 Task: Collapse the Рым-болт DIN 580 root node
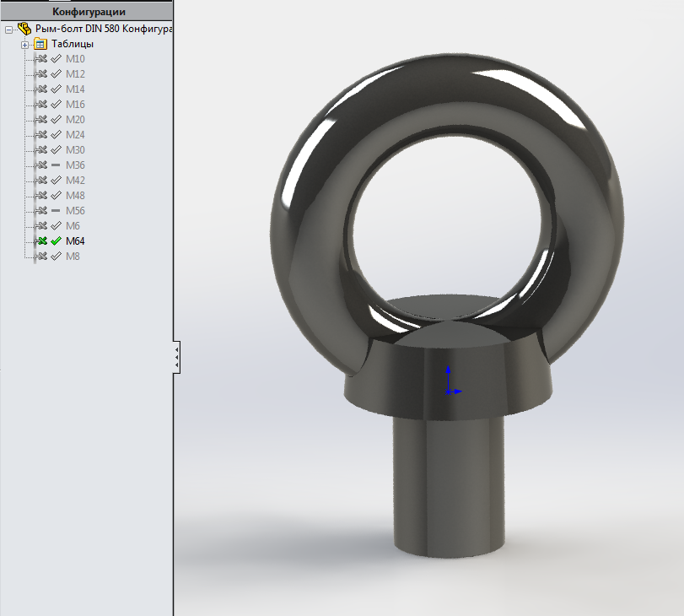point(8,30)
